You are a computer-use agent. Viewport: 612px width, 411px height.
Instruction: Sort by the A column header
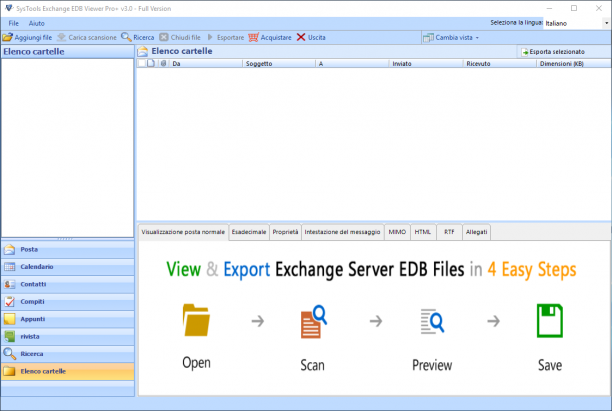[352, 63]
